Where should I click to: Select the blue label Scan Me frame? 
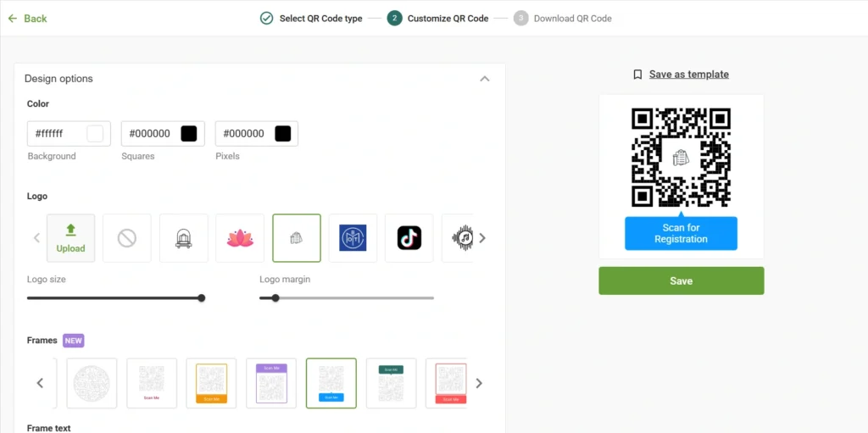pos(331,383)
